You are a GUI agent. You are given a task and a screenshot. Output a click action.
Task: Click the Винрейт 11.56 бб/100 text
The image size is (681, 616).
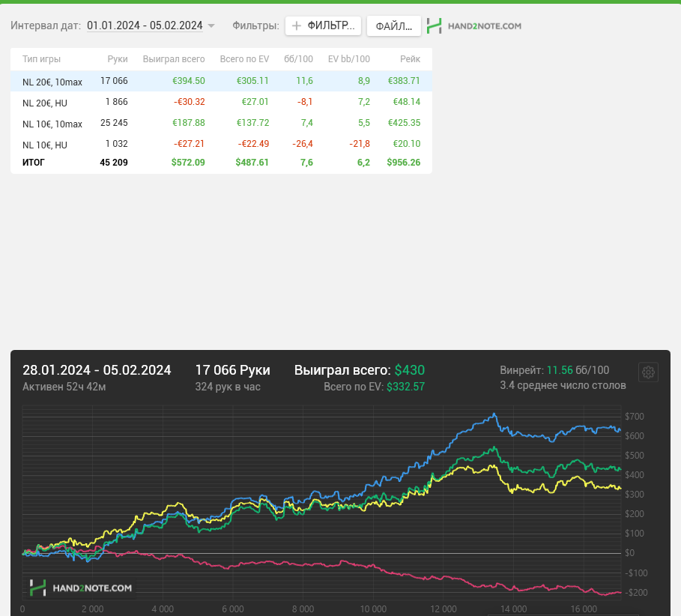554,370
